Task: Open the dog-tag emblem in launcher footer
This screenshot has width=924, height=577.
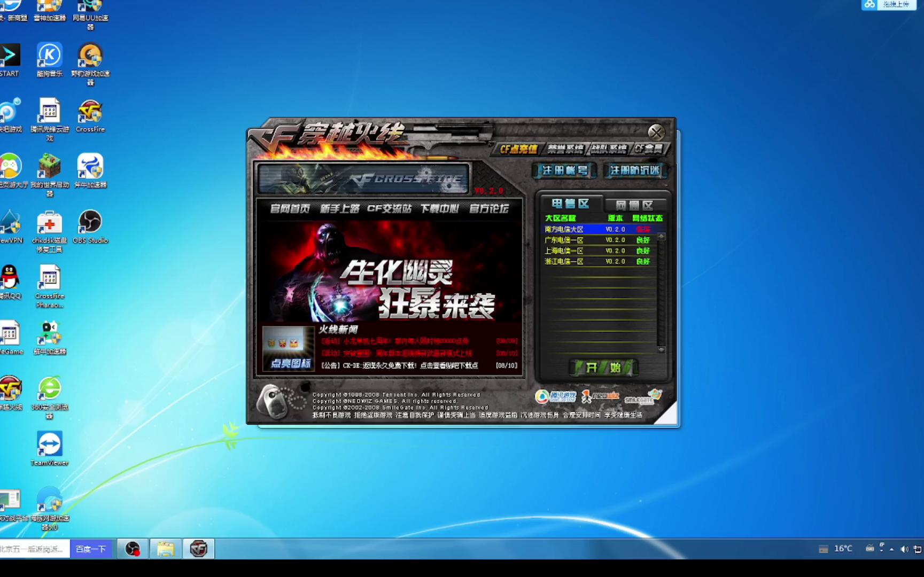Action: [274, 401]
